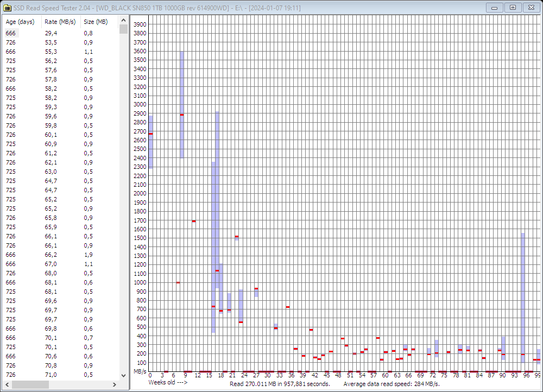Click the MB/s label on the vertical axis
543x392 pixels.
(x=140, y=372)
